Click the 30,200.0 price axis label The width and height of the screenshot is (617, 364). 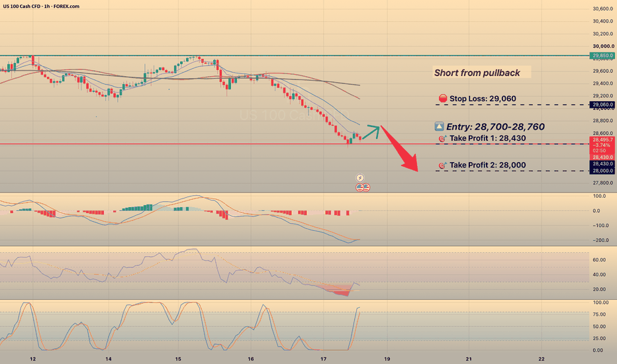(x=603, y=34)
